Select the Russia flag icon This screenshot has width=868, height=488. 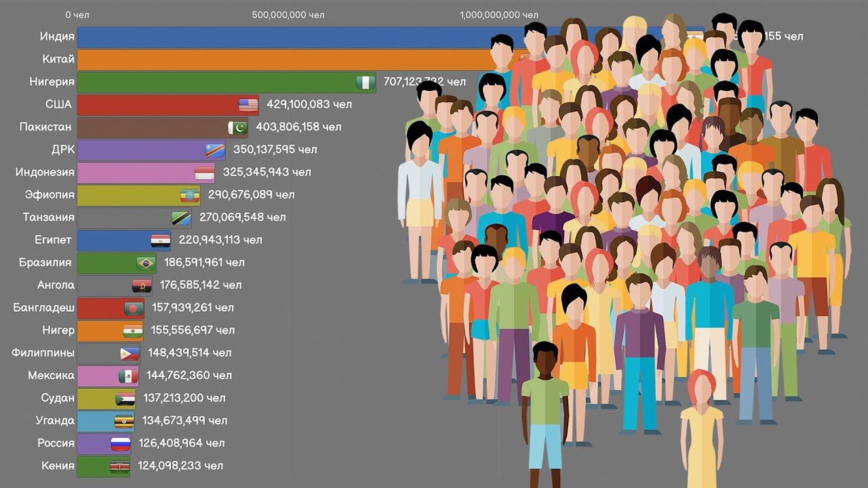click(x=120, y=444)
